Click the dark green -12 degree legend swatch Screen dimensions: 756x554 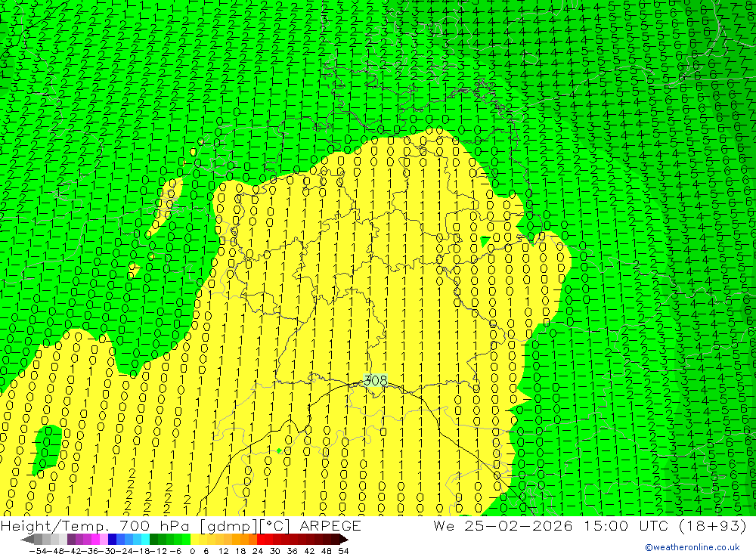click(x=153, y=540)
